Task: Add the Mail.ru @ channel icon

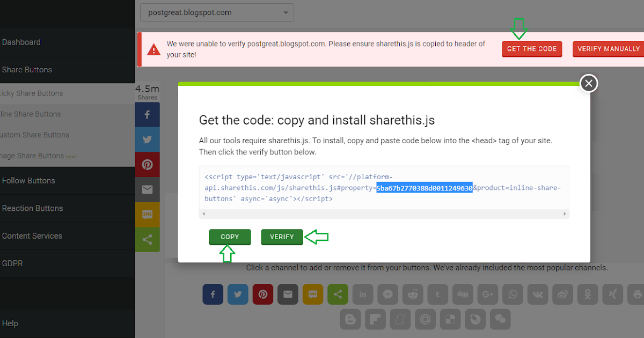Action: [x=425, y=319]
